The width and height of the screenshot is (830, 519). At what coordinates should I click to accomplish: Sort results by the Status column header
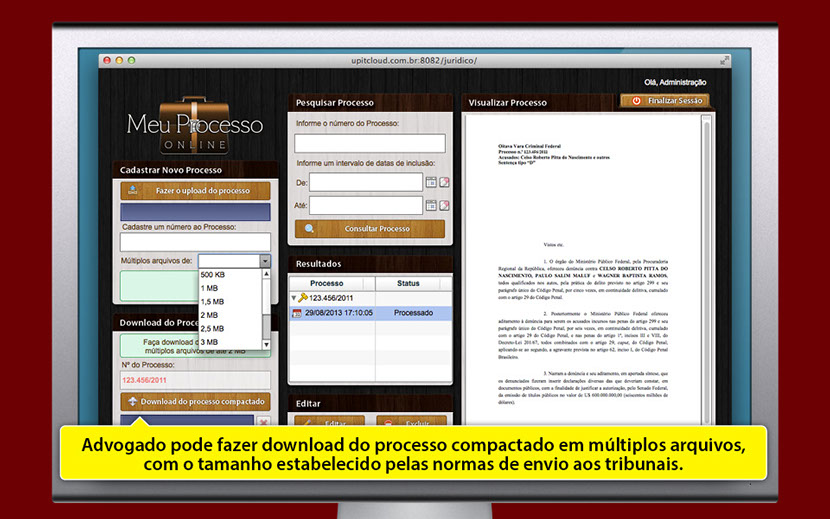(x=408, y=283)
